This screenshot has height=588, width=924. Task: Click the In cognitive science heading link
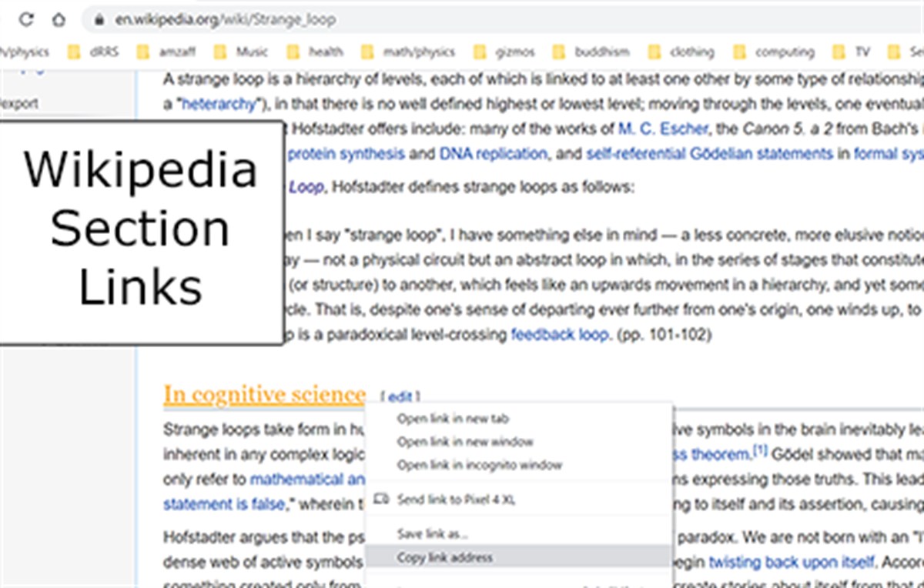(265, 395)
